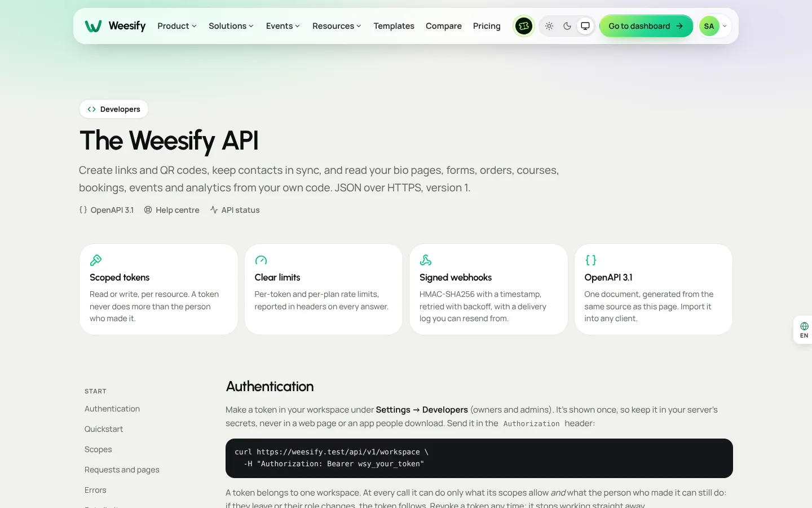Open the API status link
Image resolution: width=812 pixels, height=508 pixels.
[235, 210]
